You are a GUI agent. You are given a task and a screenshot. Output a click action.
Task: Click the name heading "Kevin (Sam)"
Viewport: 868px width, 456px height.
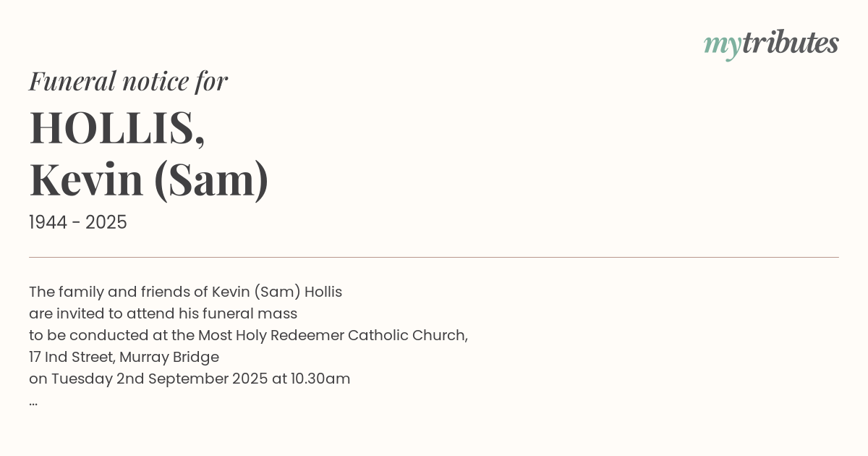pos(149,180)
